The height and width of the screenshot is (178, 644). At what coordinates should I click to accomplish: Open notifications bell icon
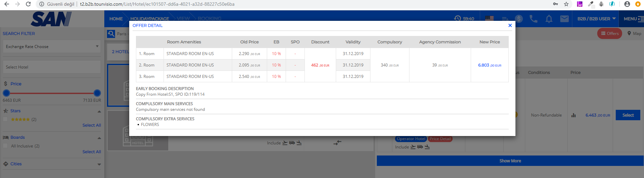coord(549,19)
